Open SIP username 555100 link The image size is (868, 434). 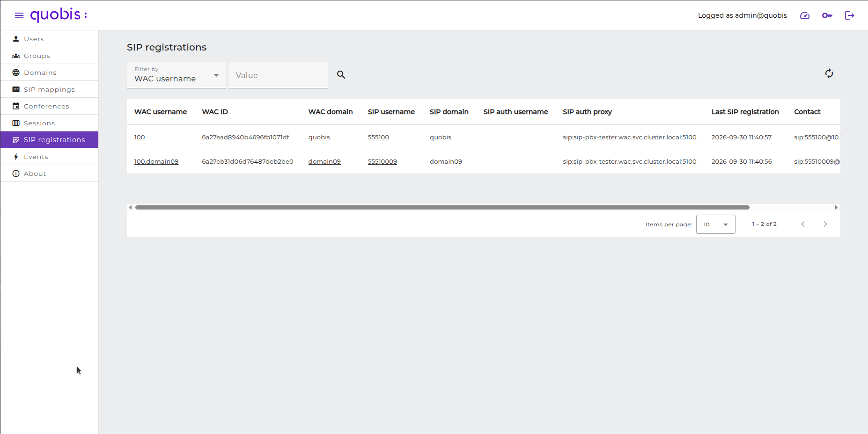(x=378, y=137)
